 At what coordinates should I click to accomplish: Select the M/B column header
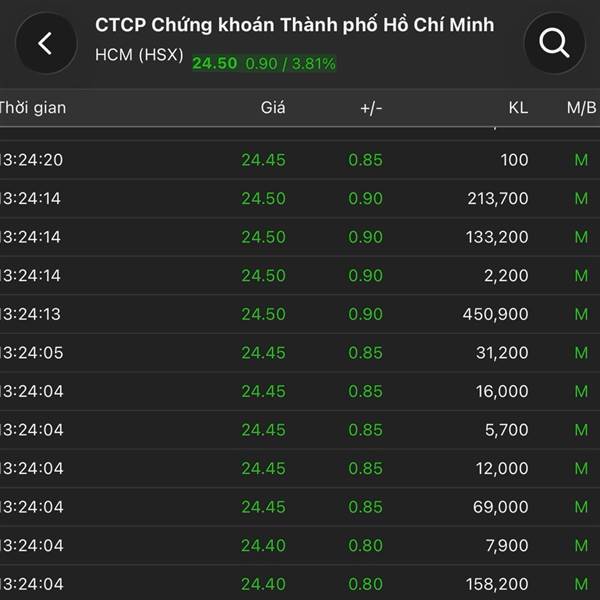[x=581, y=108]
